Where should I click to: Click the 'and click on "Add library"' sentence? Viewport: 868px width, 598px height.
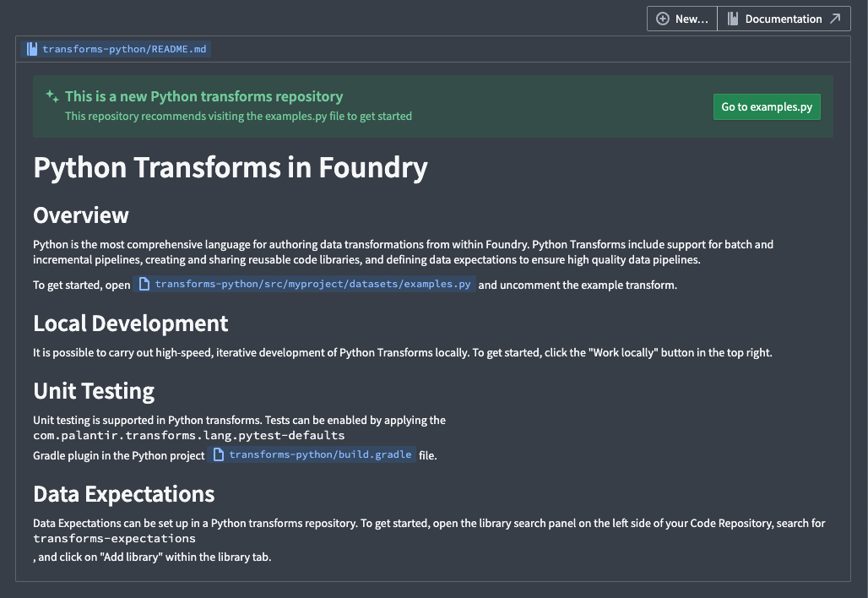[x=152, y=557]
